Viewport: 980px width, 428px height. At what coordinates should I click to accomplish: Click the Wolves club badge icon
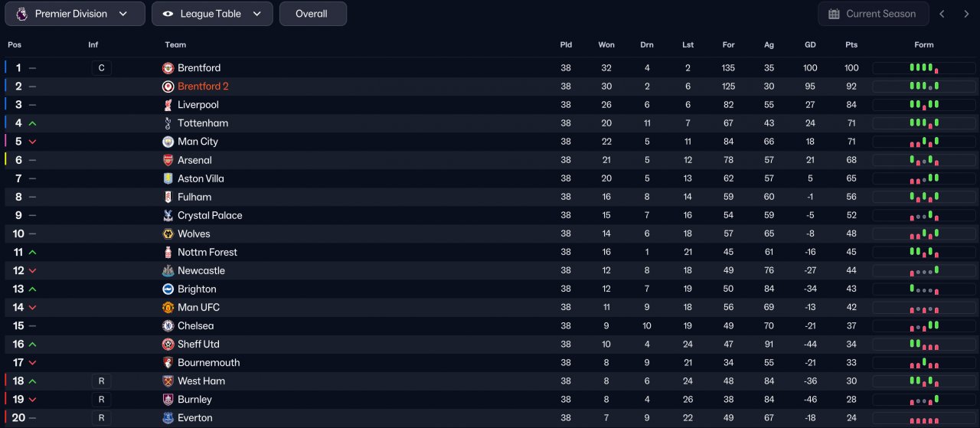pos(168,234)
